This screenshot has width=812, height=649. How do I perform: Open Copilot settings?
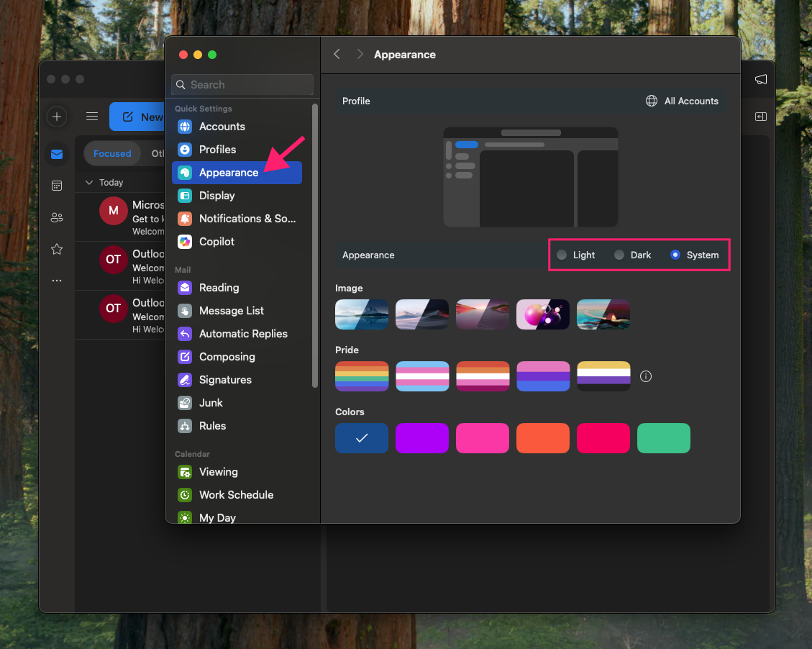pyautogui.click(x=237, y=242)
